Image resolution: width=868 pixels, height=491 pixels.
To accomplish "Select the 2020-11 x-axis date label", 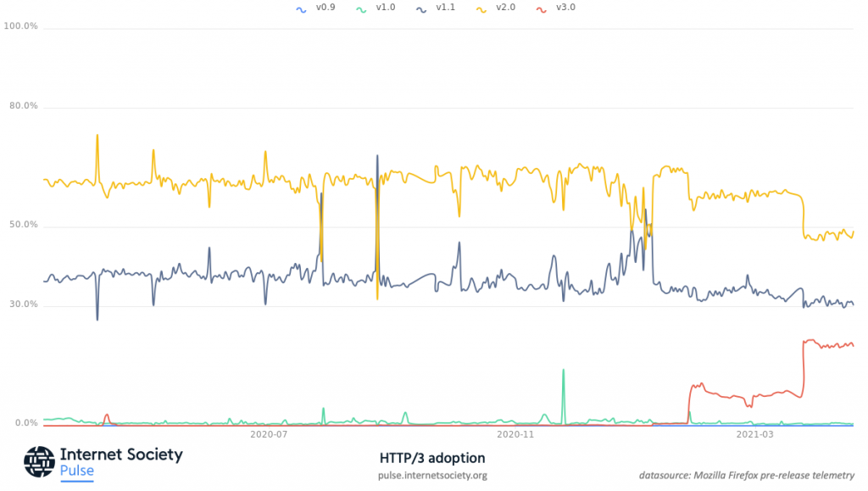I will pos(515,434).
